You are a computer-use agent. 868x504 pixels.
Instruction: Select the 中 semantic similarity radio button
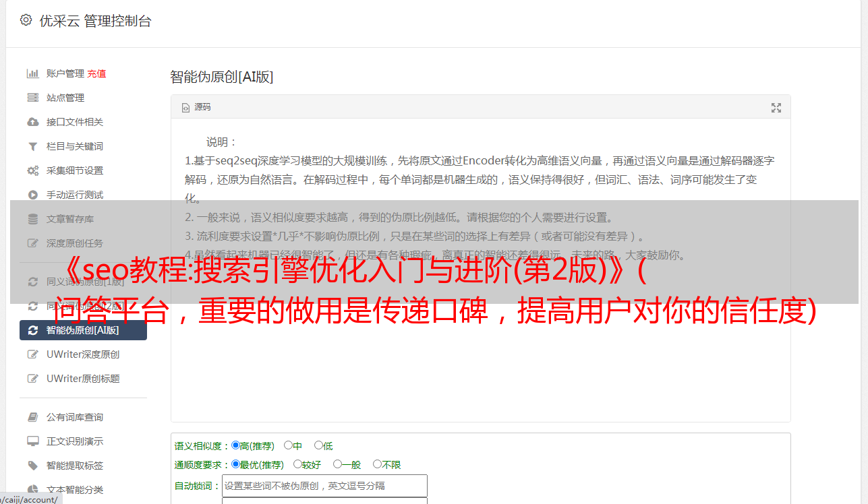288,445
